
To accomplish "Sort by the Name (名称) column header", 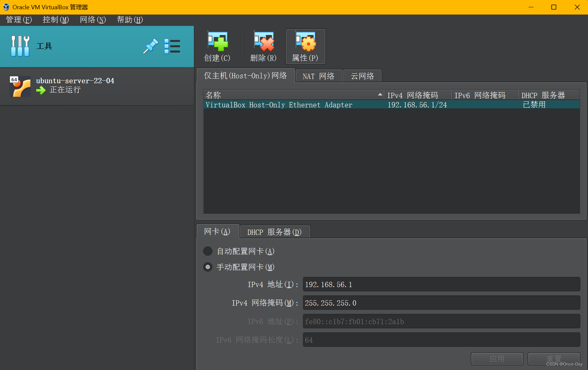I will (x=294, y=95).
